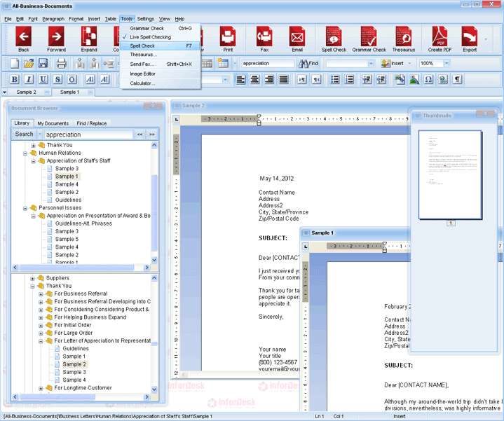Open the empty combo box beside Find

coord(371,63)
